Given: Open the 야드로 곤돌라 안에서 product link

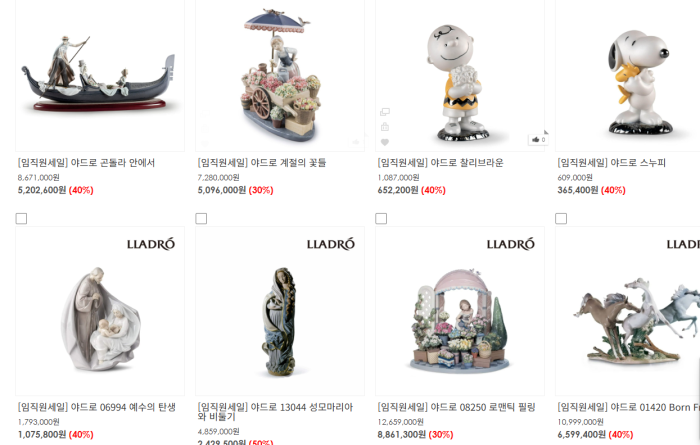Looking at the screenshot, I should (x=86, y=163).
